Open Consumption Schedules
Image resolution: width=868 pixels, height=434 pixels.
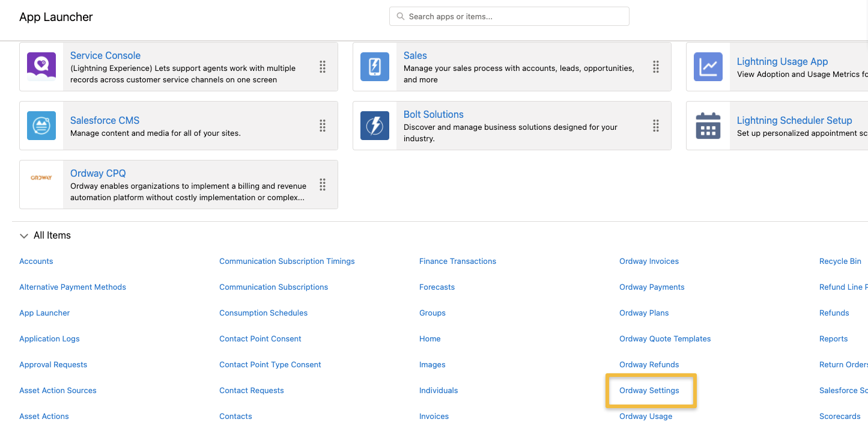pos(263,313)
